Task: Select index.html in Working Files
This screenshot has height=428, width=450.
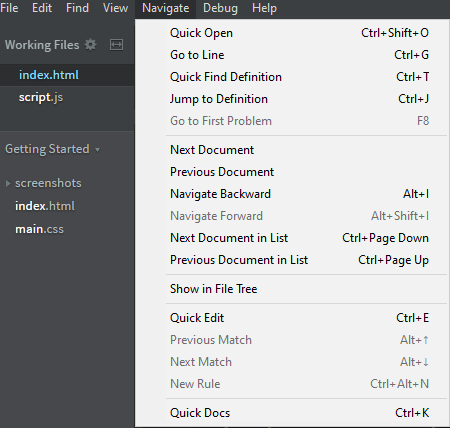Action: pyautogui.click(x=67, y=75)
